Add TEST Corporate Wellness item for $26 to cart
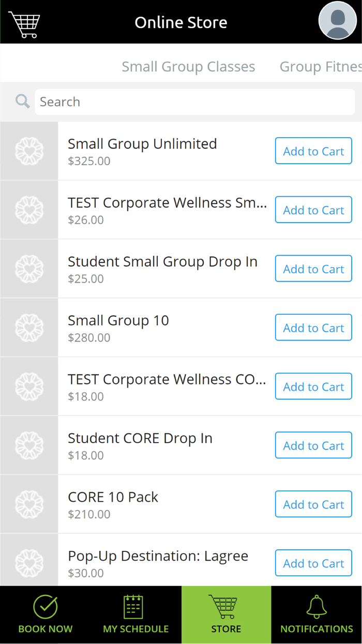Screen dimensions: 362x644 point(313,210)
